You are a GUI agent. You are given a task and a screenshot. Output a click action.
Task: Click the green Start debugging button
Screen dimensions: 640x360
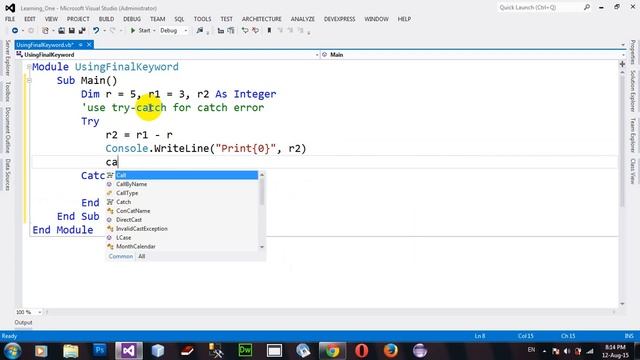click(140, 31)
